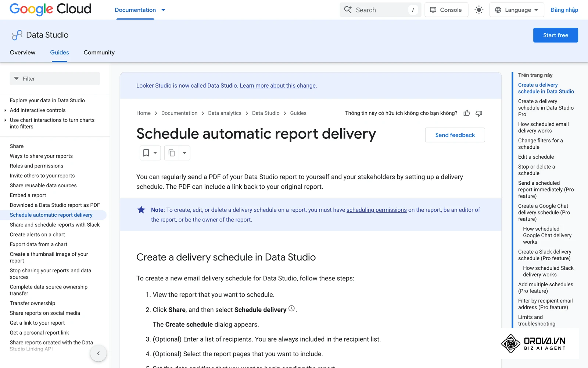The height and width of the screenshot is (368, 588).
Task: Click the copy page icon
Action: click(172, 153)
